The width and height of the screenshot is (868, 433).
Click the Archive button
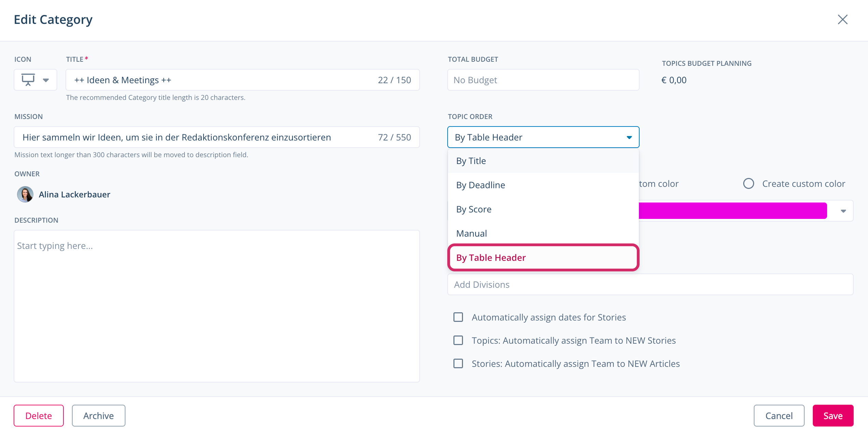tap(99, 415)
